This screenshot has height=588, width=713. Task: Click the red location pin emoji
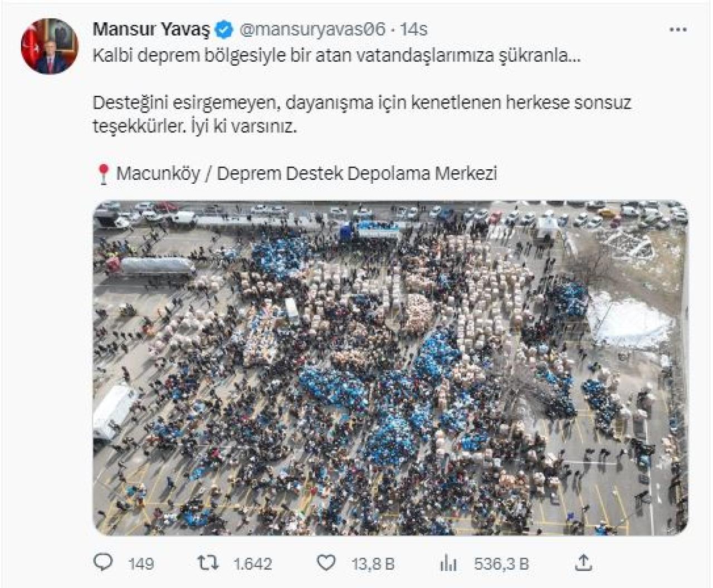coord(103,174)
